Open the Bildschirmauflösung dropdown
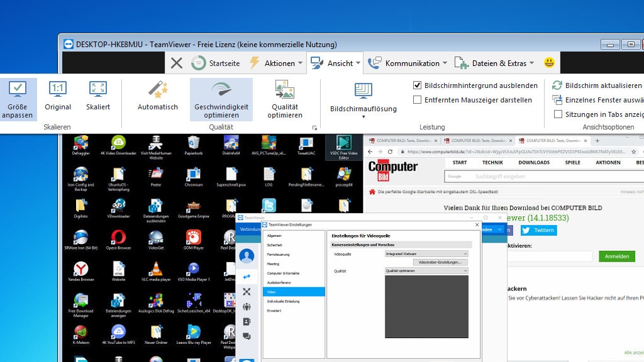The image size is (644, 362). [364, 100]
